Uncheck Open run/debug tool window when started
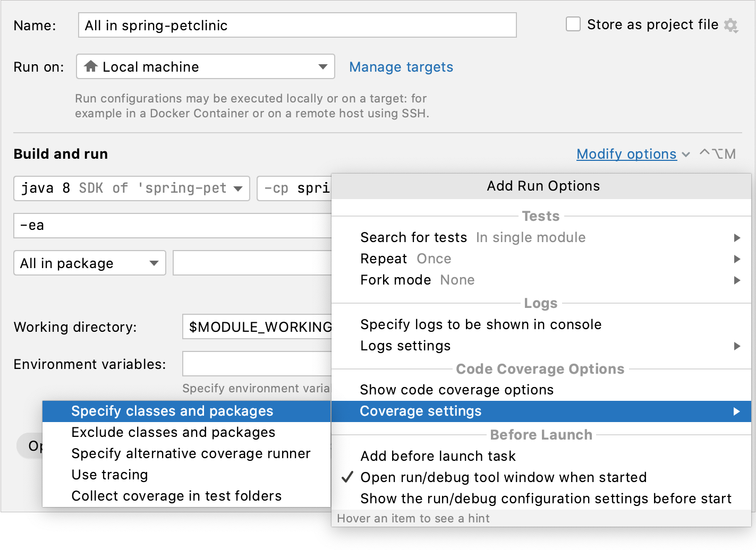 (504, 477)
